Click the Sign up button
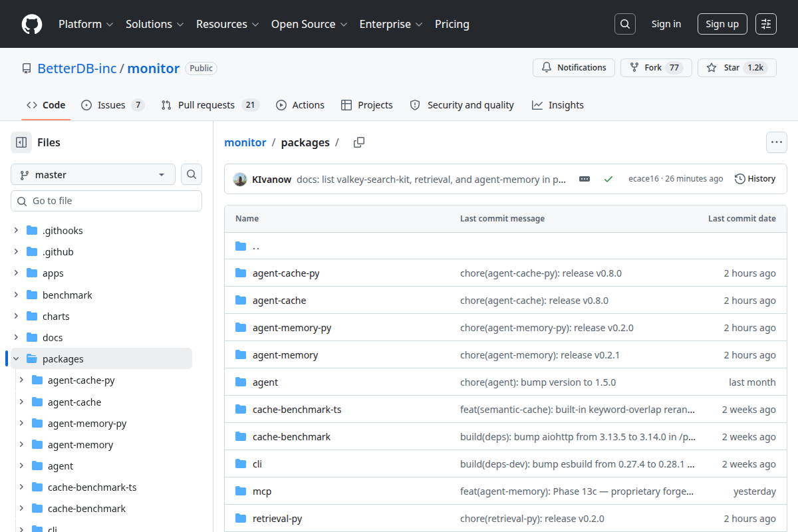The width and height of the screenshot is (798, 532). click(722, 24)
